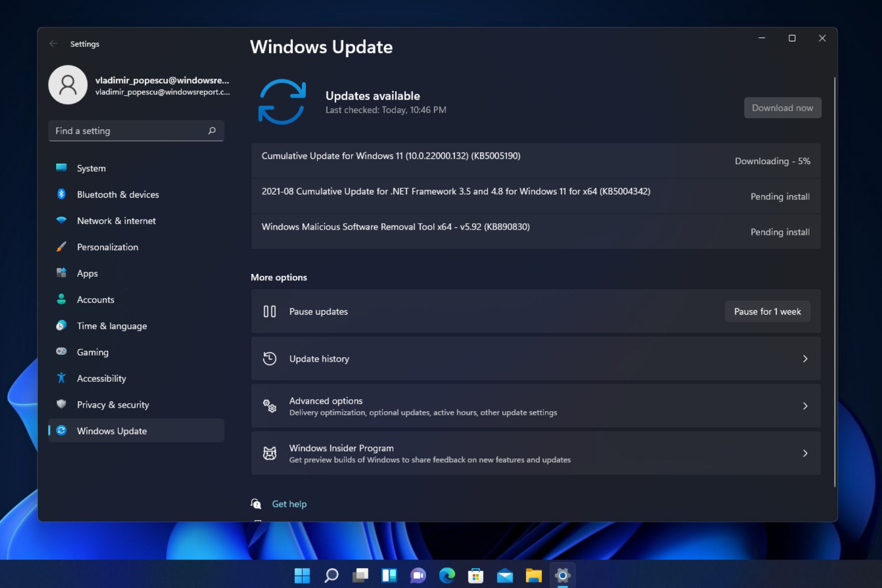Click the Network wifi icon in sidebar

[61, 220]
